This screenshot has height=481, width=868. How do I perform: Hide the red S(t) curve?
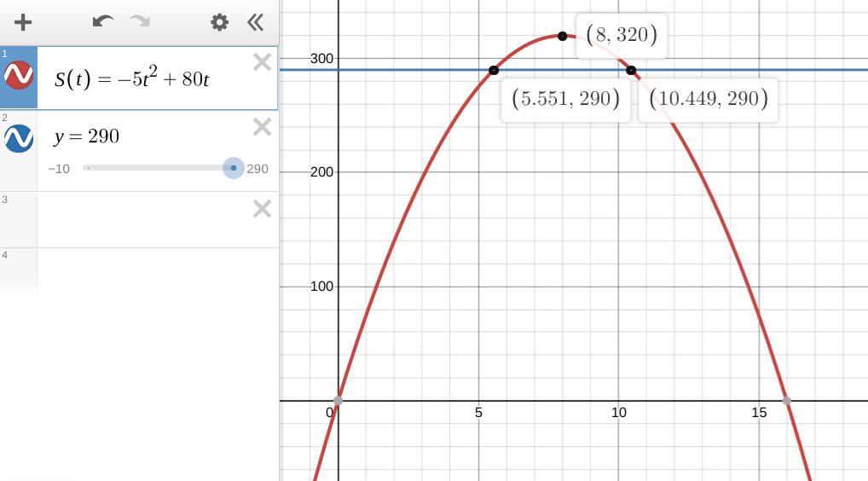pyautogui.click(x=19, y=75)
